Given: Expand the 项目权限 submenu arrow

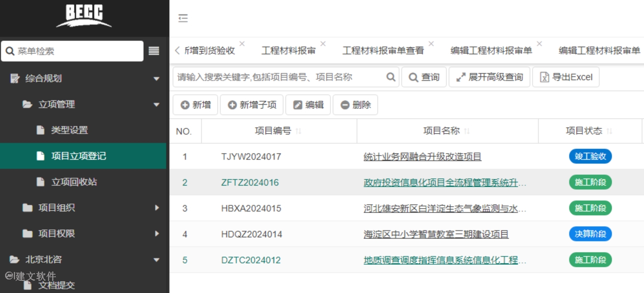Looking at the screenshot, I should click(x=157, y=233).
